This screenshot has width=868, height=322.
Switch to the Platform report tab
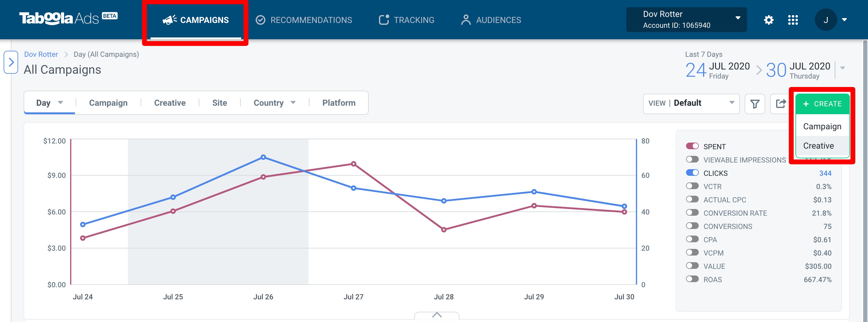click(338, 103)
